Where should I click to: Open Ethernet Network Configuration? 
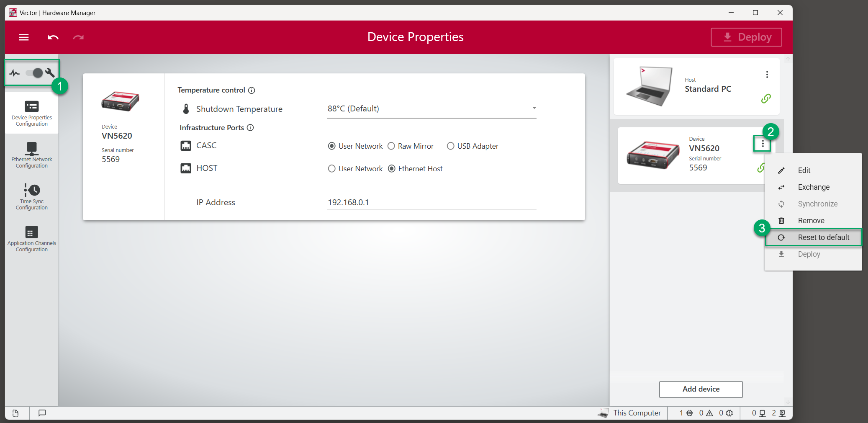32,155
